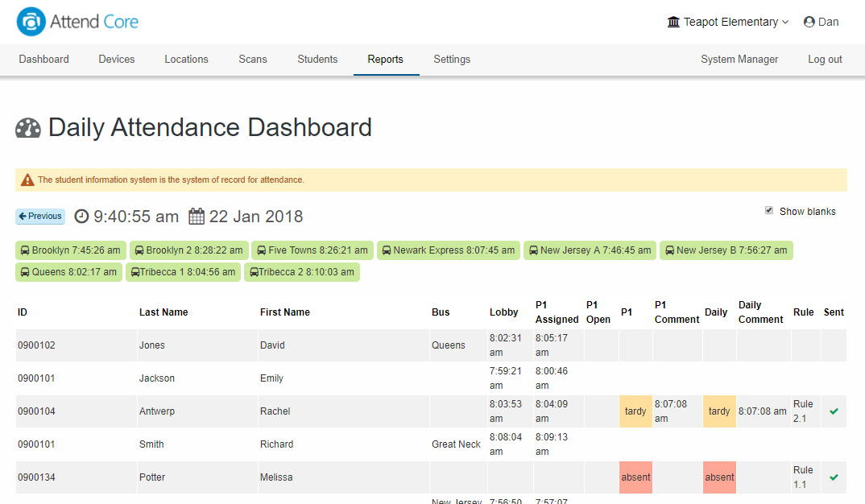Open the Settings menu item
Image resolution: width=865 pixels, height=504 pixels.
click(452, 60)
